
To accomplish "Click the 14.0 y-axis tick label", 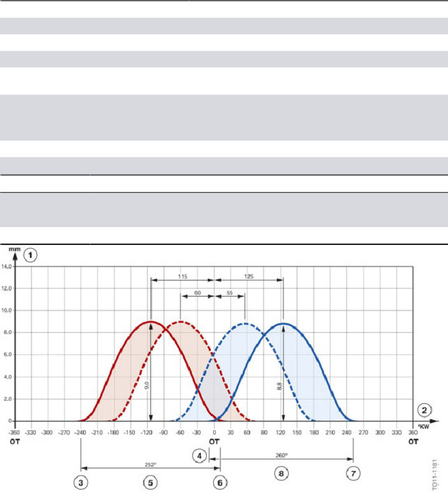I will pyautogui.click(x=7, y=267).
